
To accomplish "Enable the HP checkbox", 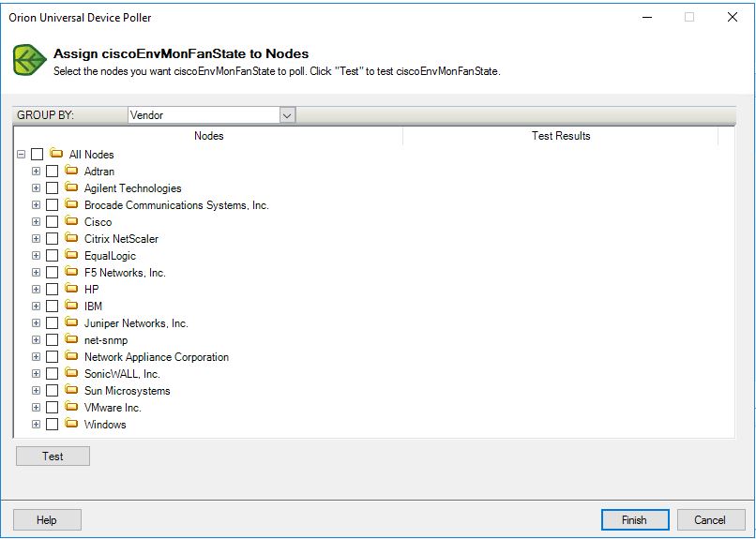I will click(53, 289).
